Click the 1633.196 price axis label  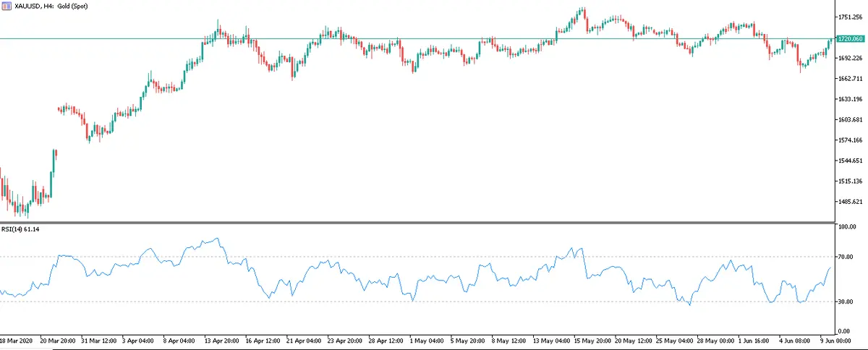pyautogui.click(x=848, y=99)
